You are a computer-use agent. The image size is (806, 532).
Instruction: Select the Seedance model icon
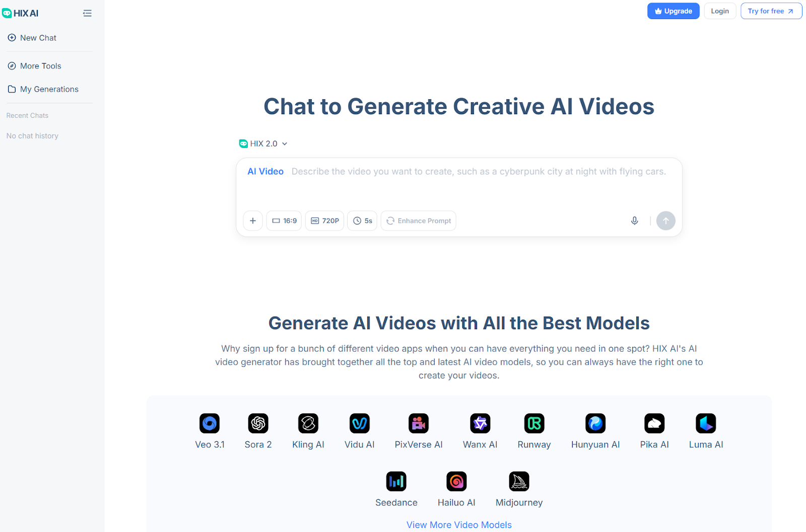click(x=396, y=481)
